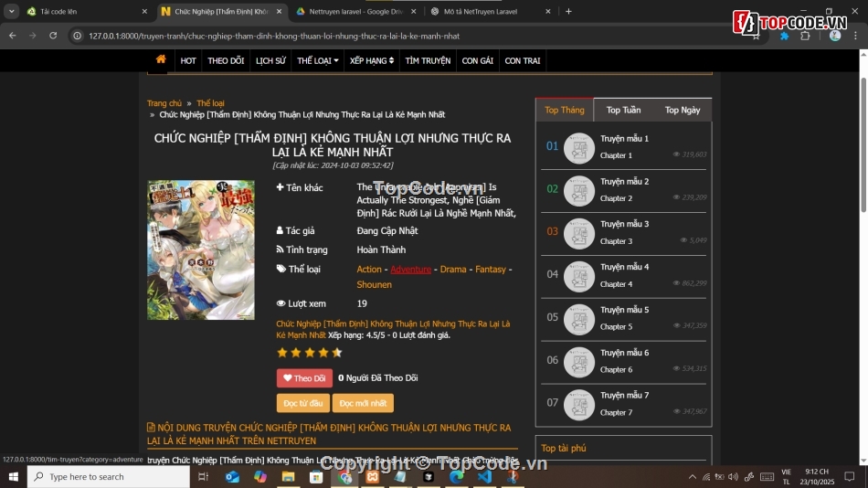Switch to Nettruyen laravel Google Drive tab
The height and width of the screenshot is (488, 868).
(356, 11)
